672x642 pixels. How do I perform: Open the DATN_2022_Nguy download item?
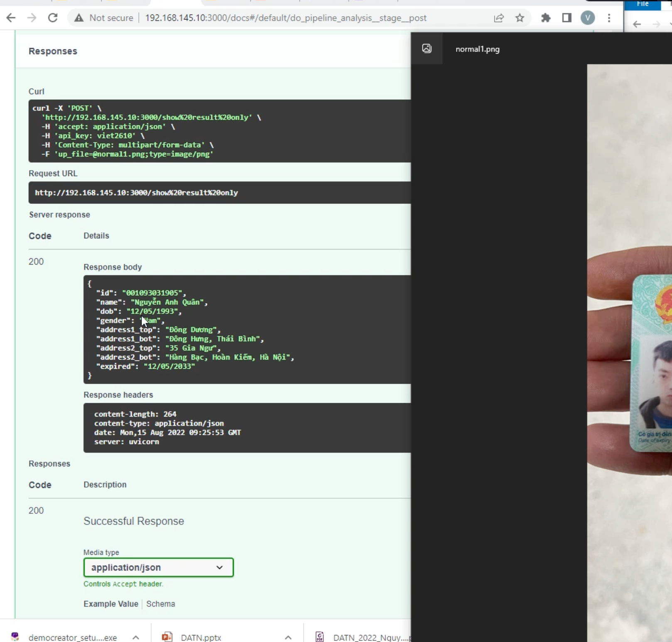coord(372,637)
